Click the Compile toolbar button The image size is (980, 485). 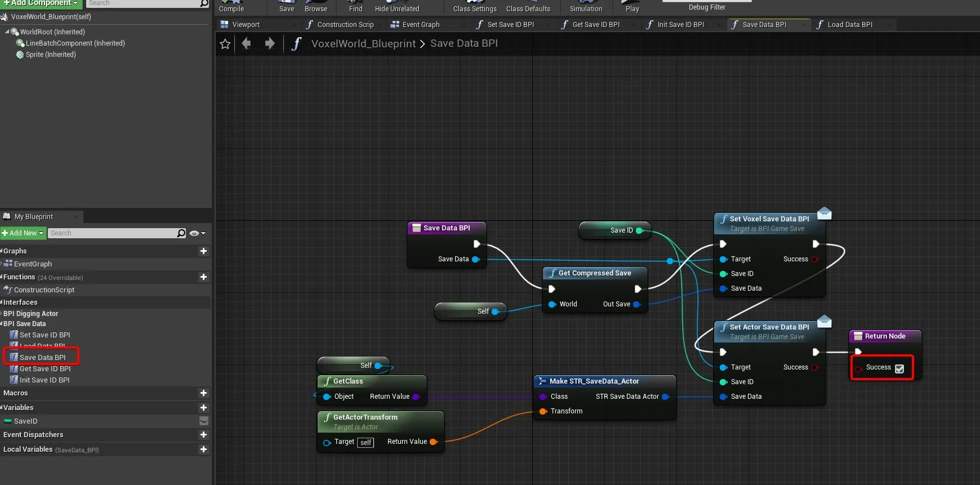pos(231,7)
